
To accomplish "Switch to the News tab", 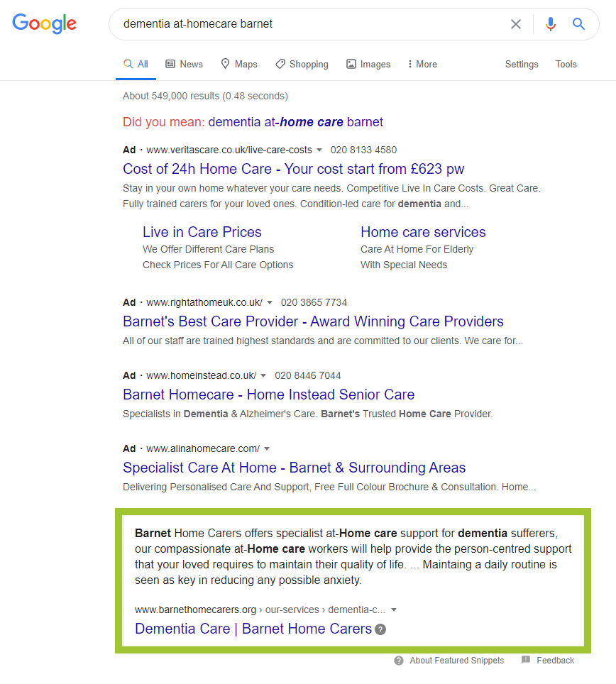I will (x=184, y=64).
